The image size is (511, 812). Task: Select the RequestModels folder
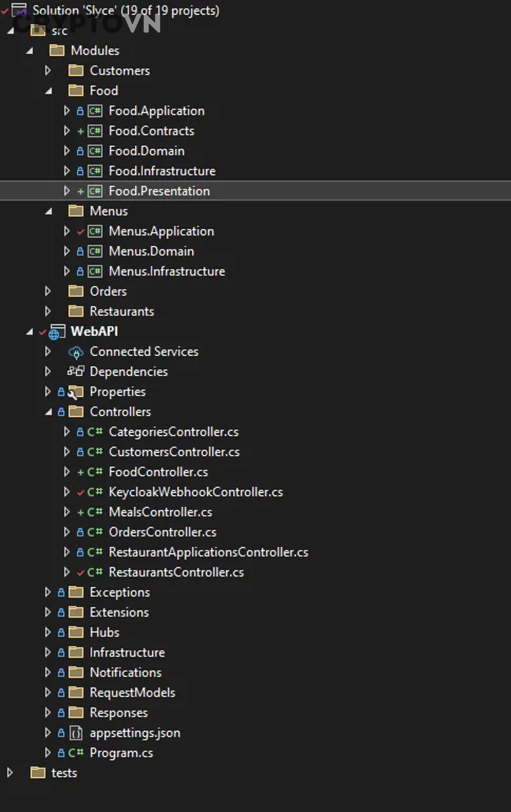tap(132, 693)
